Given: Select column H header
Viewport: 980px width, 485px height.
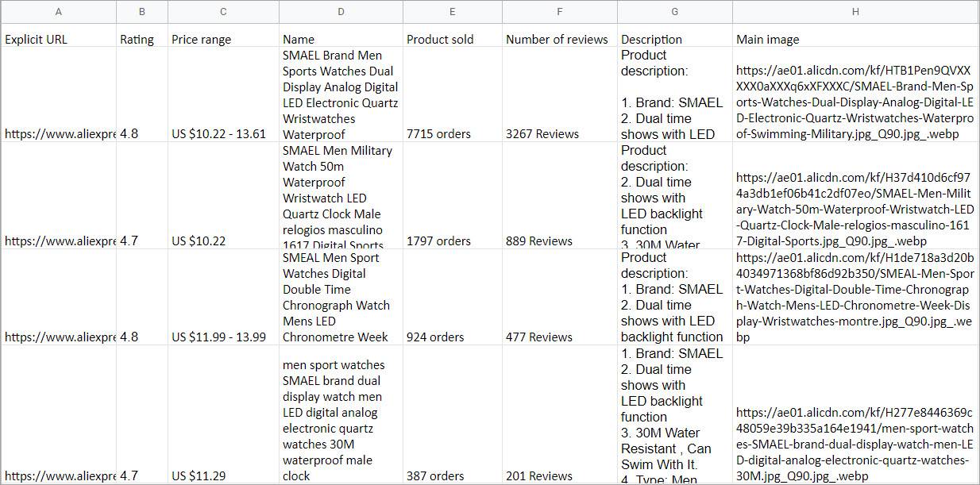Looking at the screenshot, I should coord(855,12).
